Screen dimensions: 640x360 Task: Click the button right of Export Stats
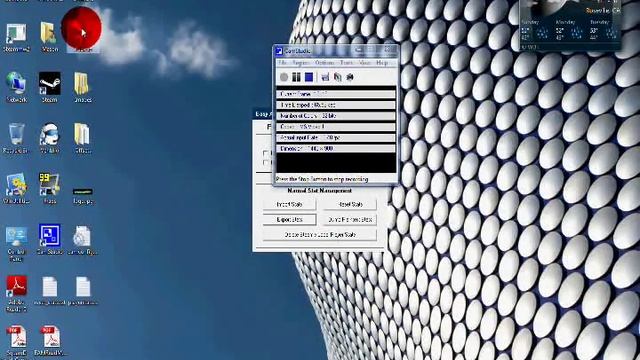[x=350, y=220]
